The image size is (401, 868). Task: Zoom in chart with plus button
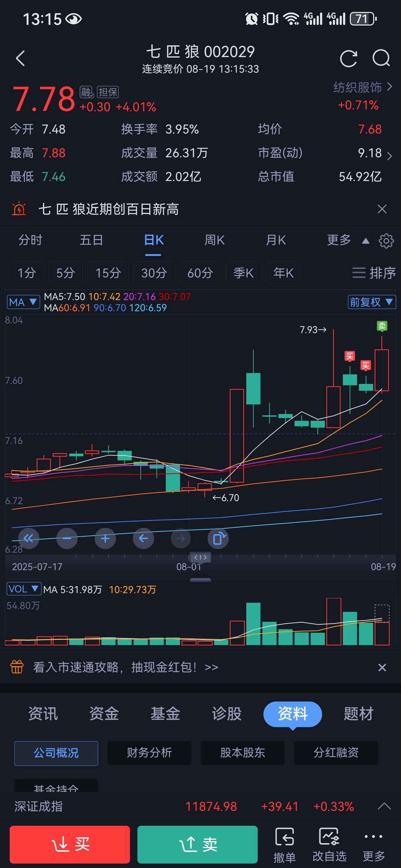(105, 538)
